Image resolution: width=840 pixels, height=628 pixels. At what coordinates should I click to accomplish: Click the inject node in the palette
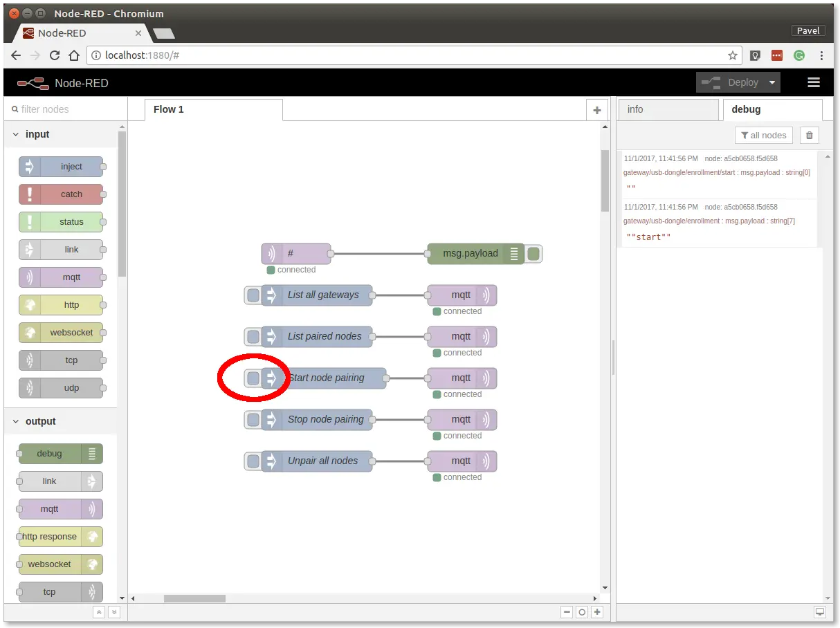pos(61,167)
